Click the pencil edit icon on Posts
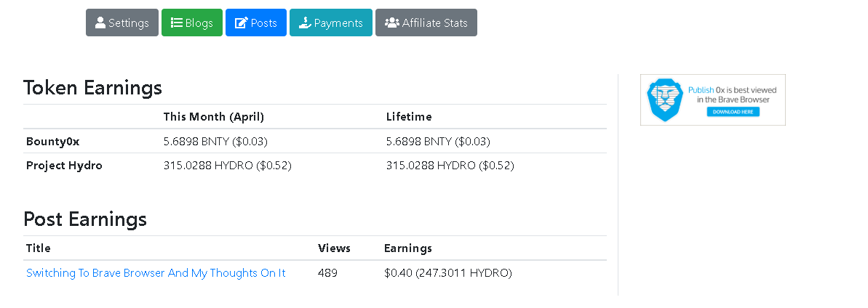The height and width of the screenshot is (308, 868). (x=242, y=23)
